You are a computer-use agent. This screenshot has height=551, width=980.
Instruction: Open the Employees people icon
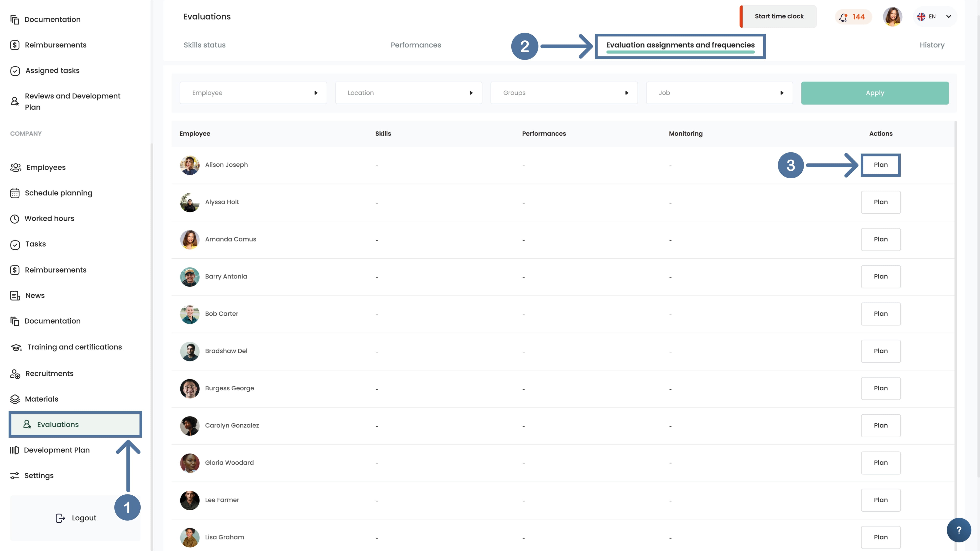(x=16, y=168)
